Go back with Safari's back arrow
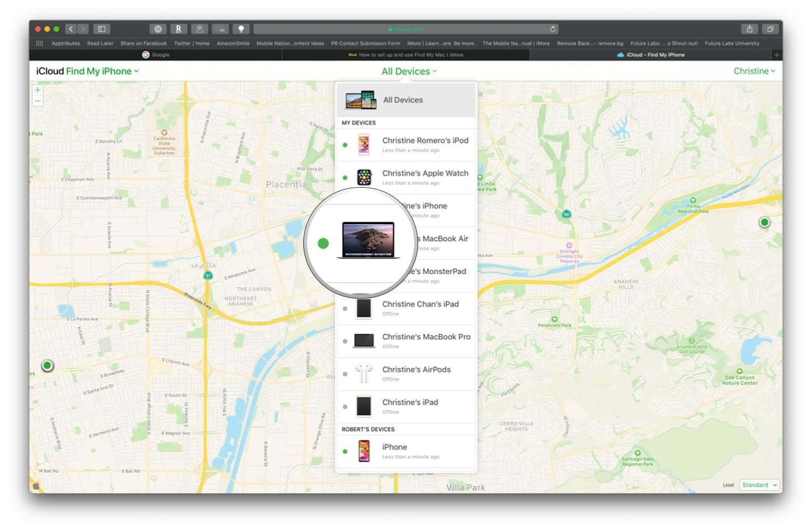The width and height of the screenshot is (812, 530). (71, 29)
